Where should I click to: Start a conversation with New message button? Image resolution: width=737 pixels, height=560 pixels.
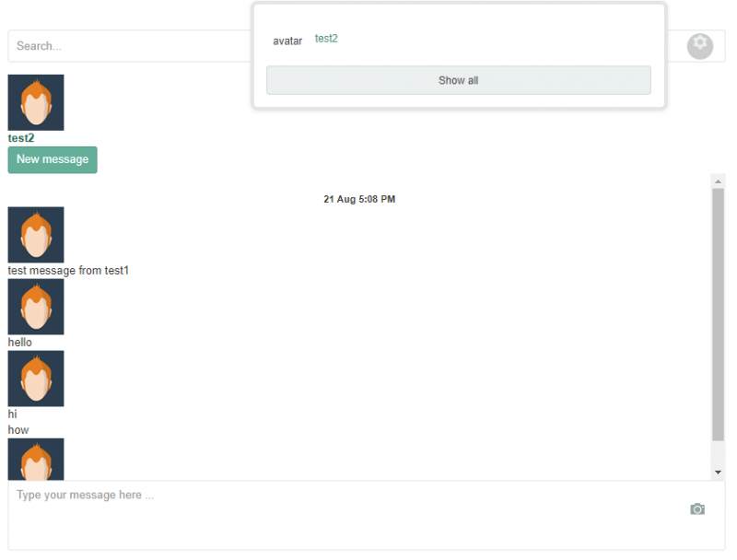click(53, 159)
